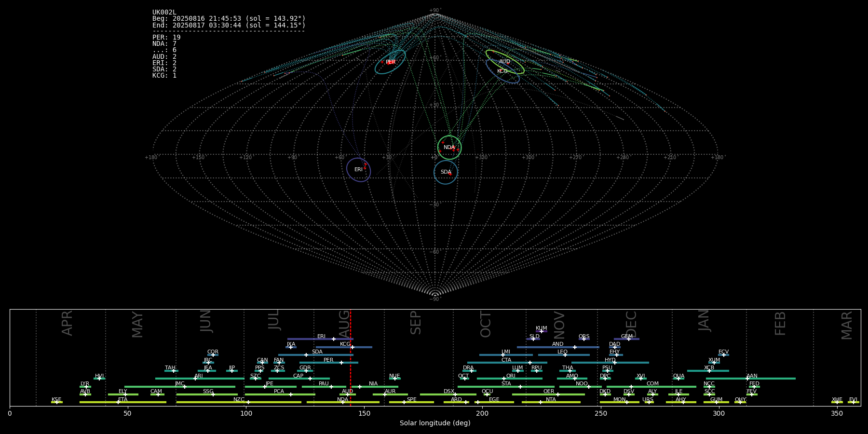Click the '...: 6' sporadic count entry

164,50
